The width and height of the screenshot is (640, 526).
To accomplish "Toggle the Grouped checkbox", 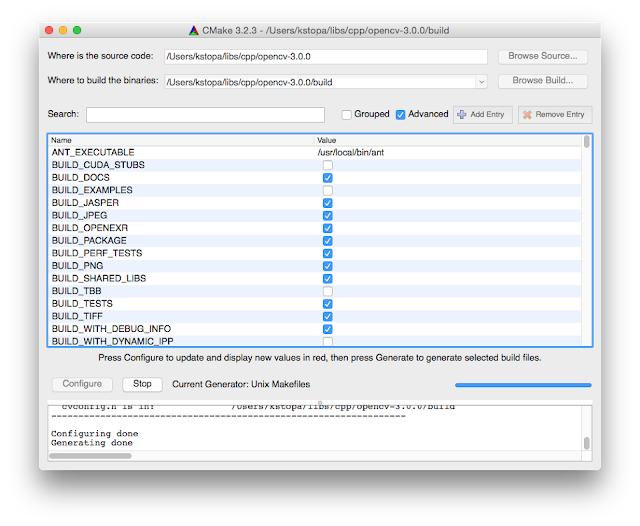I will pyautogui.click(x=347, y=115).
